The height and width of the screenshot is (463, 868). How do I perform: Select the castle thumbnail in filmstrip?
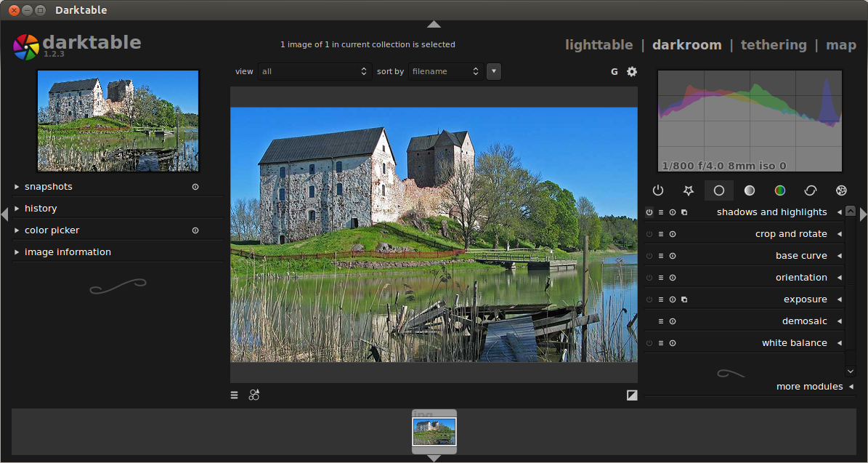[434, 432]
